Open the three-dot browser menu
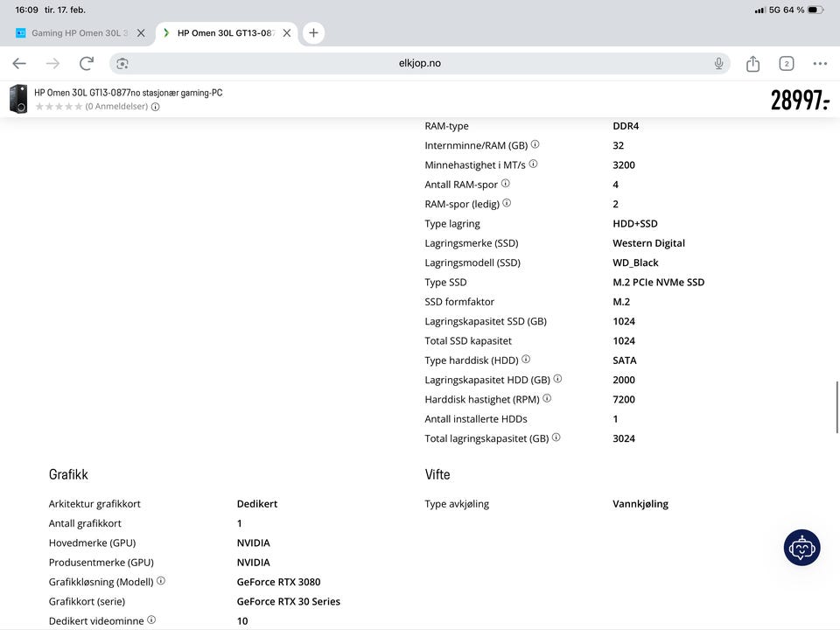840x630 pixels. click(820, 64)
